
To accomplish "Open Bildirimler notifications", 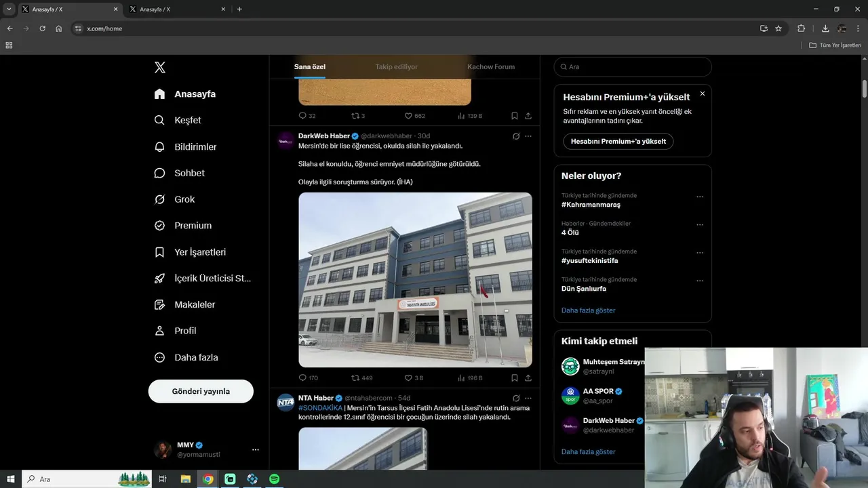I will click(x=186, y=146).
